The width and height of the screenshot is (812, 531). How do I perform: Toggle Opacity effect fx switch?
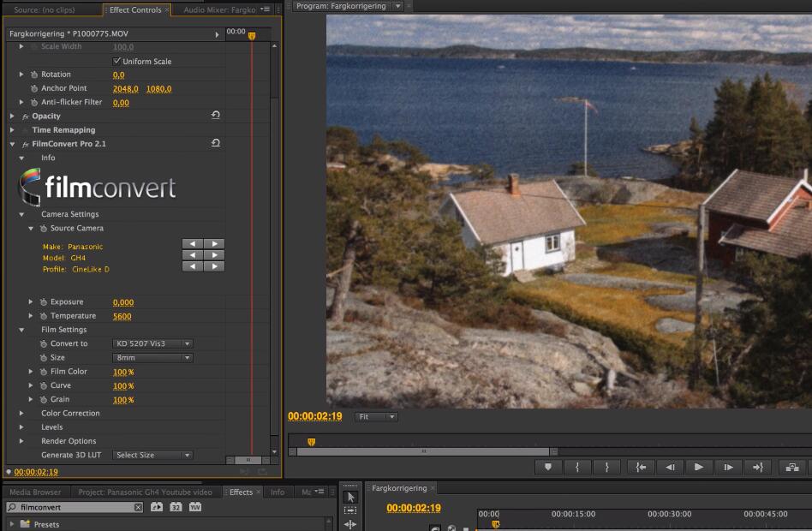(25, 116)
